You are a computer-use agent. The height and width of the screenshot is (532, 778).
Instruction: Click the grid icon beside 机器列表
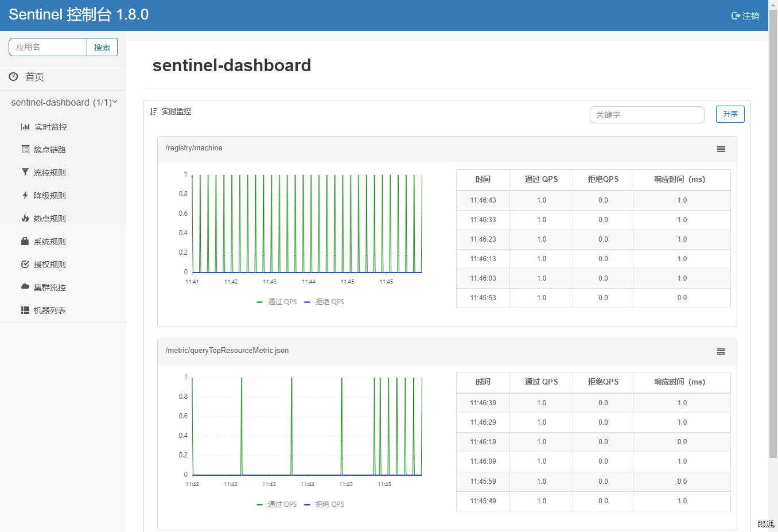25,310
